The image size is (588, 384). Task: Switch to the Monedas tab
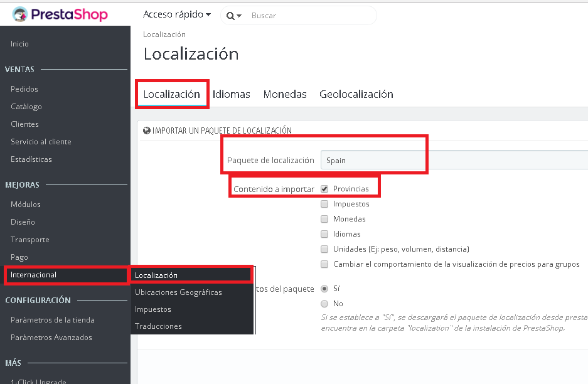285,94
